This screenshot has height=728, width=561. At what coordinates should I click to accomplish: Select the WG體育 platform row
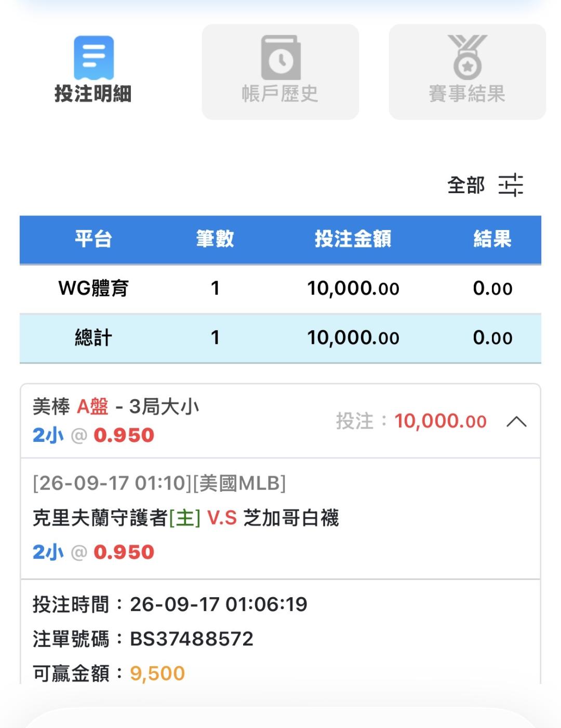point(280,289)
